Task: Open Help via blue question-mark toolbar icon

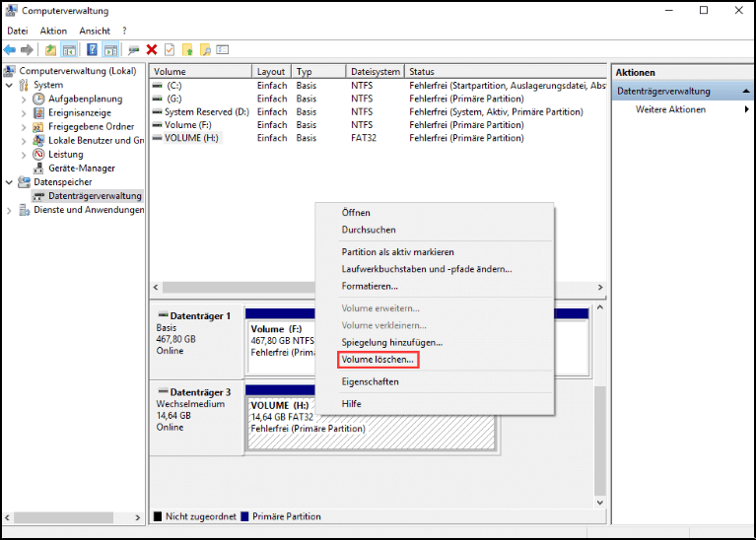Action: click(x=92, y=49)
